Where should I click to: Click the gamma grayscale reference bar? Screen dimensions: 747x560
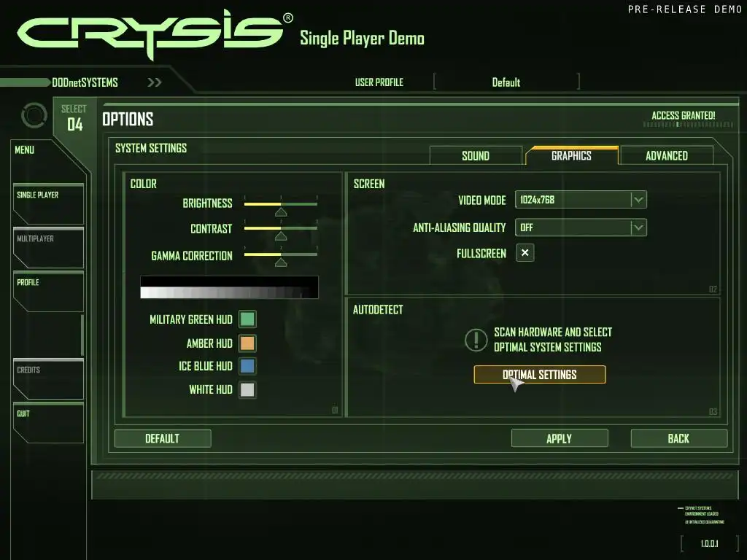pyautogui.click(x=229, y=287)
